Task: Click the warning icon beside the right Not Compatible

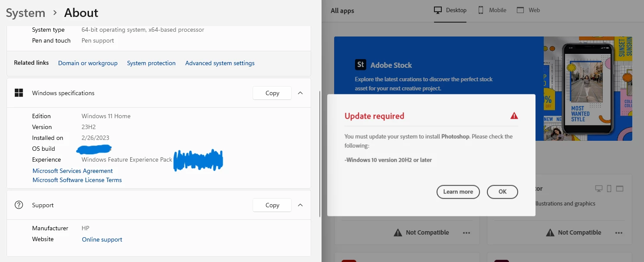Action: [x=550, y=232]
